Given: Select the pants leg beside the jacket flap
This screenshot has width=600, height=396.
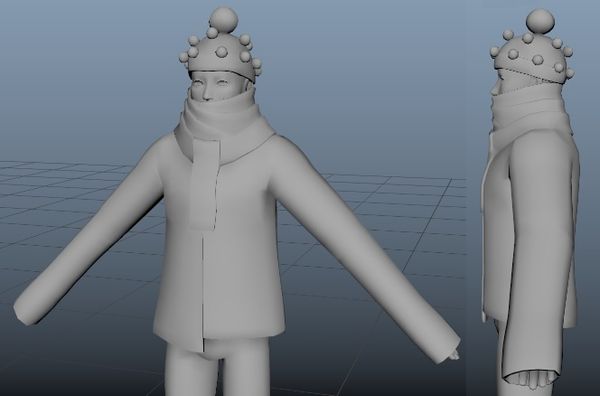Looking at the screenshot, I should click(245, 367).
